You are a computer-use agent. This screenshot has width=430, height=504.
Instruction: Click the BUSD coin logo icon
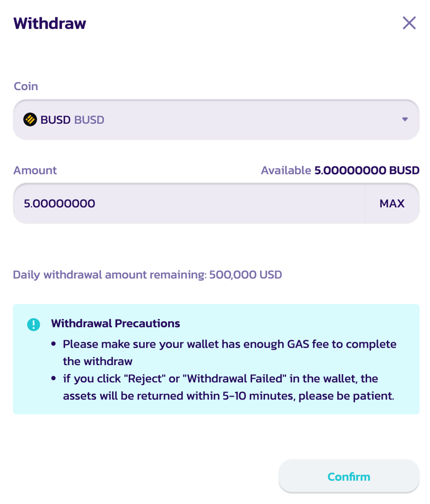pos(30,120)
